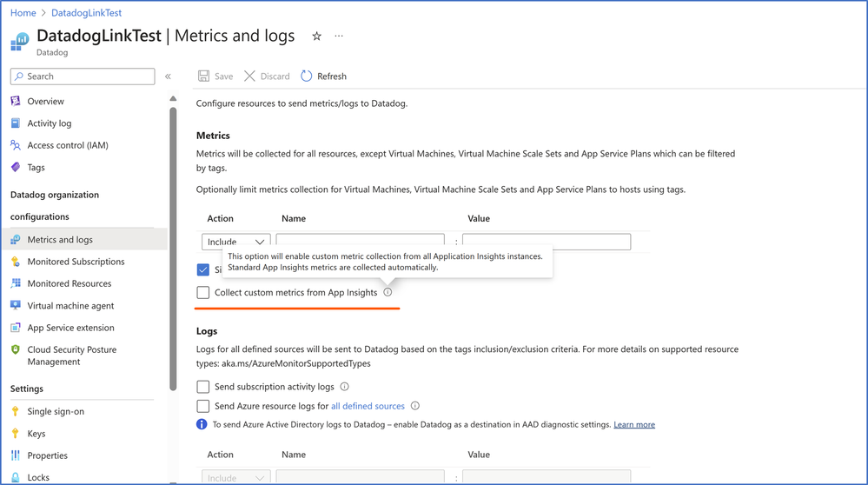Click the favorite star icon beside the title
The height and width of the screenshot is (485, 868).
[x=316, y=37]
